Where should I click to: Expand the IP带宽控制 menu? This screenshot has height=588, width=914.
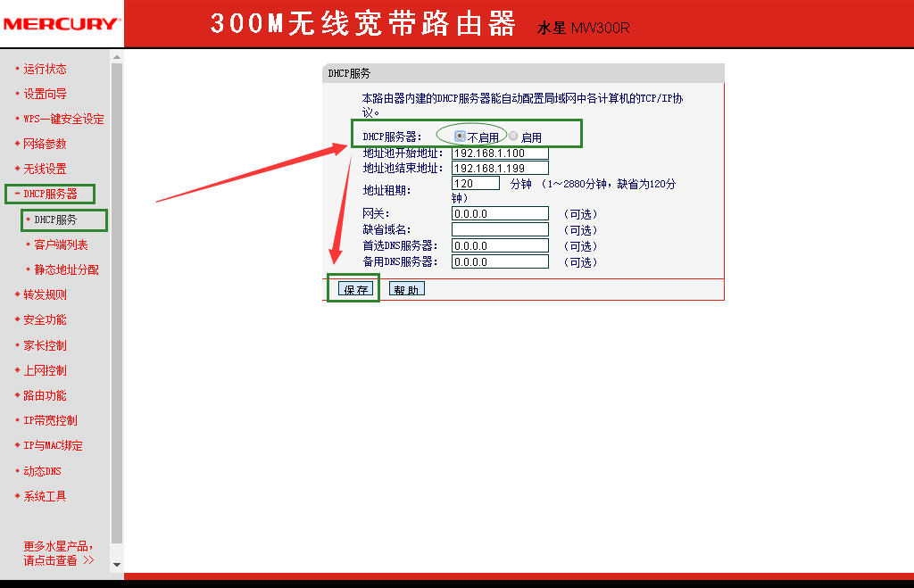(50, 421)
